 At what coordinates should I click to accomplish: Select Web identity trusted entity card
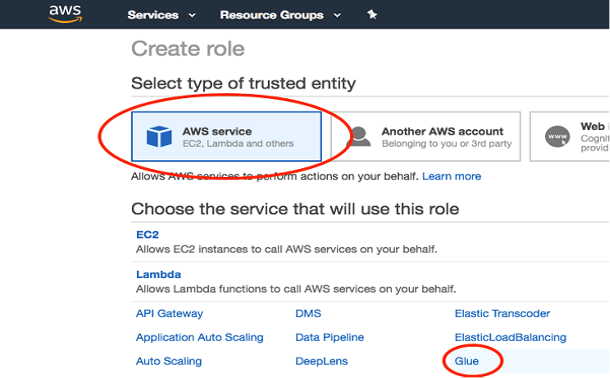click(x=570, y=136)
